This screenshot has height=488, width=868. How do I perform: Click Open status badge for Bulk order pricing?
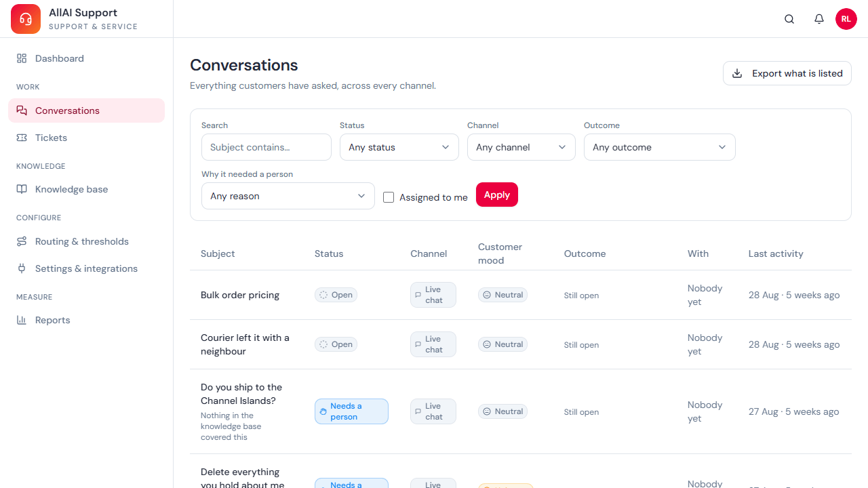pos(336,295)
